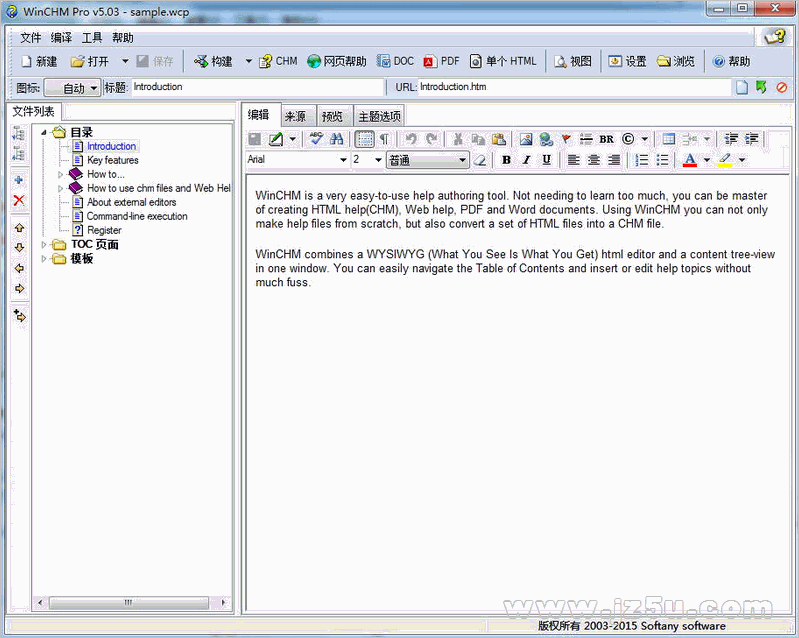Decrease indent in editor toolbar
This screenshot has width=799, height=638.
coord(731,139)
